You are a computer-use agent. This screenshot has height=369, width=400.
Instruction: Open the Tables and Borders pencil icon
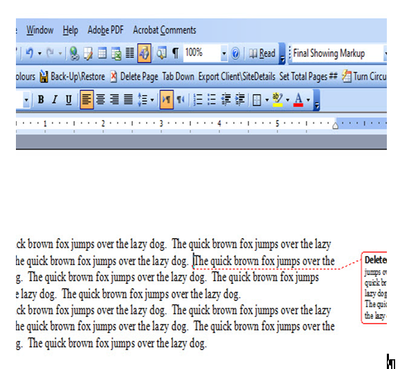(88, 53)
